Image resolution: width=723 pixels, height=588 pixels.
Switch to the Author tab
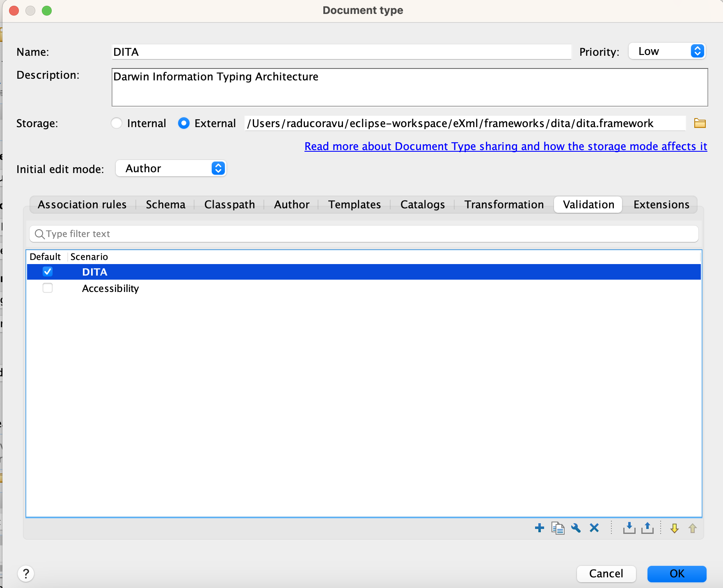[x=291, y=204]
